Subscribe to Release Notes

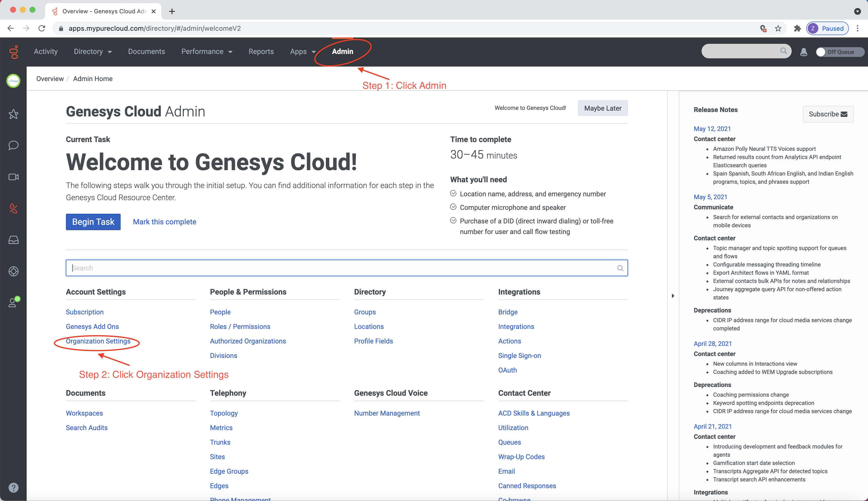point(828,114)
